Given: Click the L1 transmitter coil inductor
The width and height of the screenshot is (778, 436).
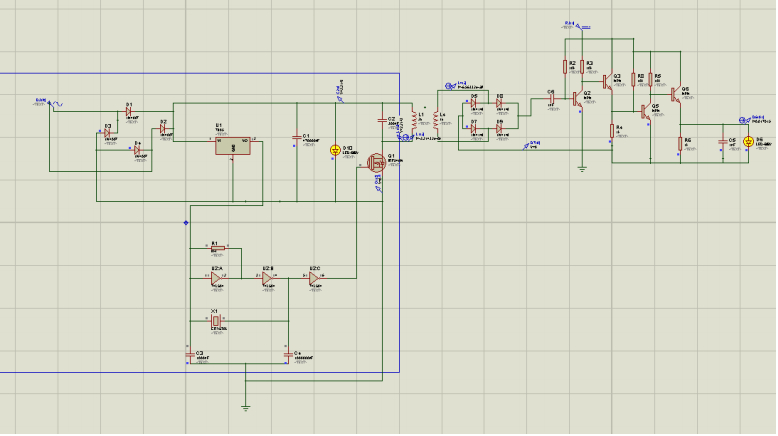Looking at the screenshot, I should [x=414, y=120].
